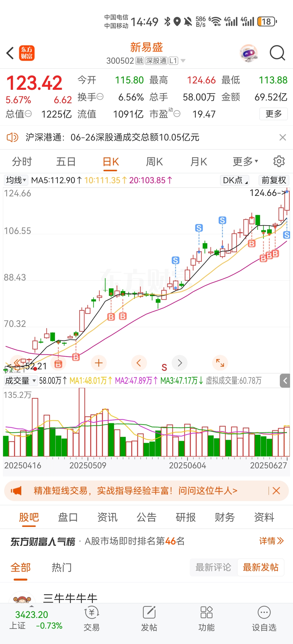Switch to 五日 chart tab
This screenshot has width=293, height=644.
tap(66, 161)
